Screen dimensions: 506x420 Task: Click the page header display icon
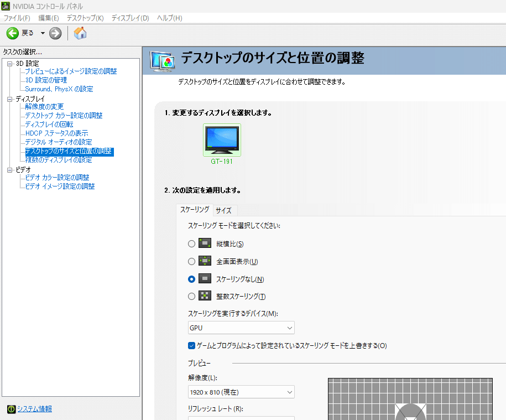[x=163, y=61]
